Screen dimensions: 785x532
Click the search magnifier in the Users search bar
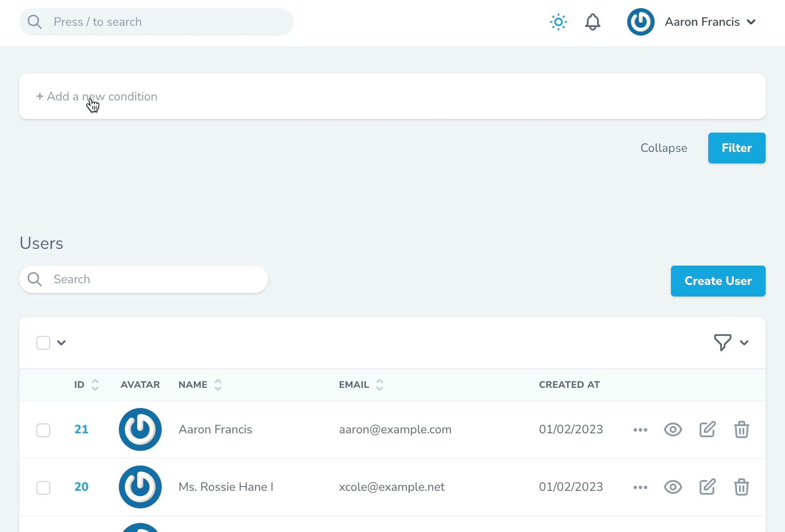click(34, 279)
